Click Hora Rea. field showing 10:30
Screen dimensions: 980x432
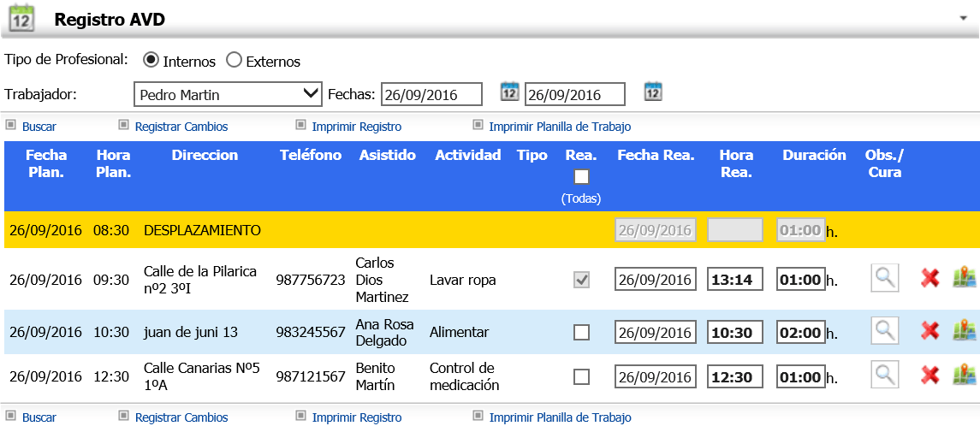[735, 332]
